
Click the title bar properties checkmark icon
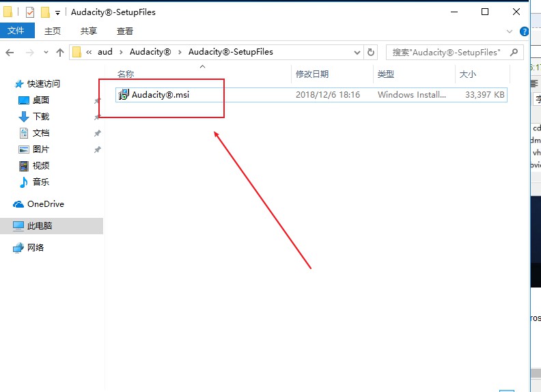(30, 12)
